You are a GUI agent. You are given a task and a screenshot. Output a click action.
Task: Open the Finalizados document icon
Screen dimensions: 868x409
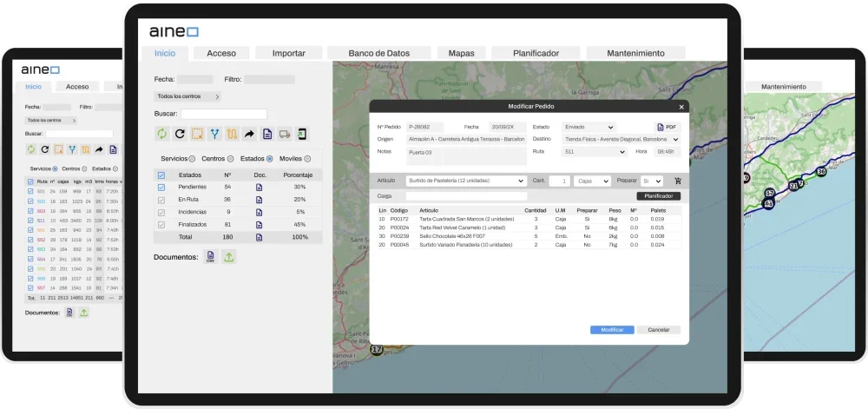click(x=259, y=225)
